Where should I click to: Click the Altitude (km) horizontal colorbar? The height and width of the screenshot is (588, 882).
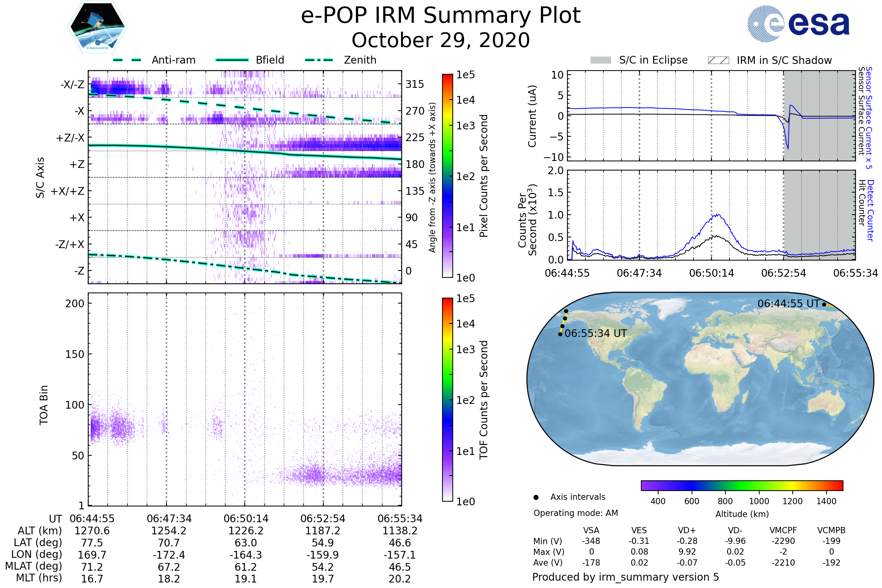pyautogui.click(x=742, y=485)
